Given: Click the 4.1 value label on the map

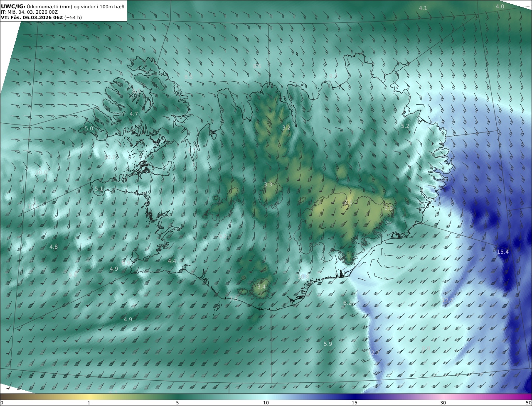Looking at the screenshot, I should click(x=423, y=8).
